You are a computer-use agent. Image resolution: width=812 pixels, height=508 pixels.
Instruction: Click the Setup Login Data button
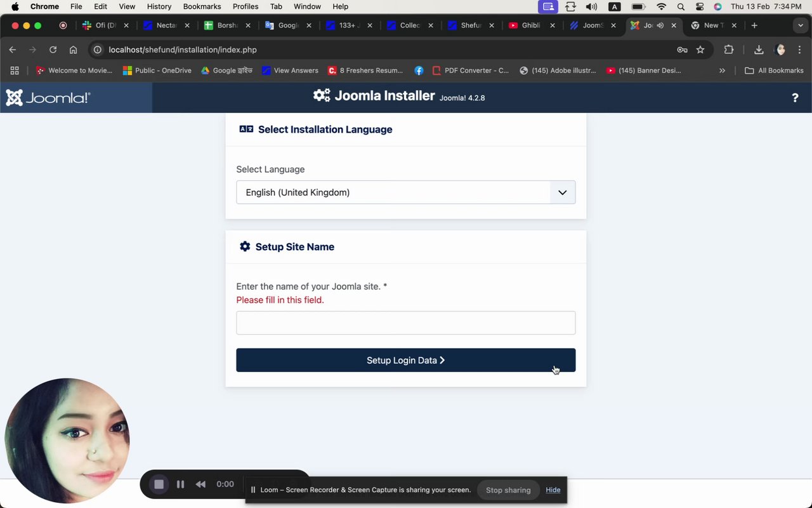pyautogui.click(x=406, y=360)
